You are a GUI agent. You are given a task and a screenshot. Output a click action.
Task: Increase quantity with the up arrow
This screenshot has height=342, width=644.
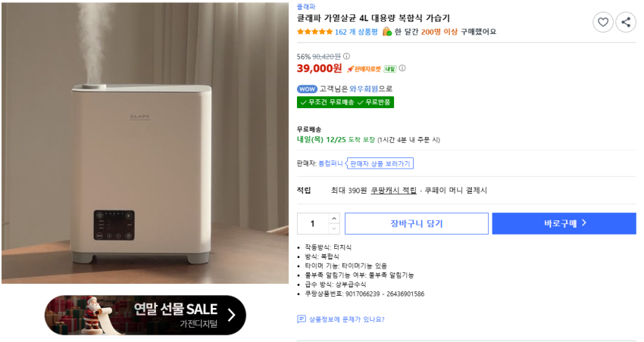334,219
